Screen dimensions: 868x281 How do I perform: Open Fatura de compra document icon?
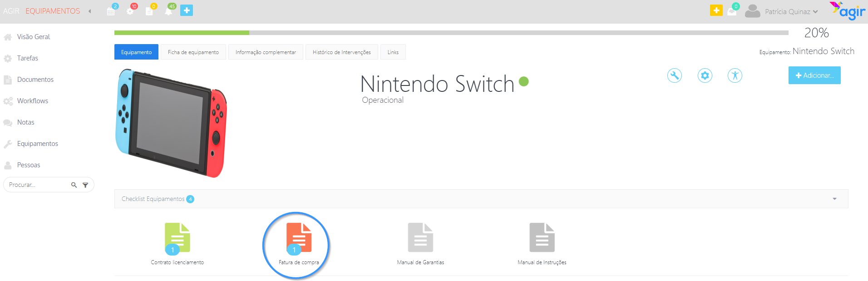tap(299, 237)
